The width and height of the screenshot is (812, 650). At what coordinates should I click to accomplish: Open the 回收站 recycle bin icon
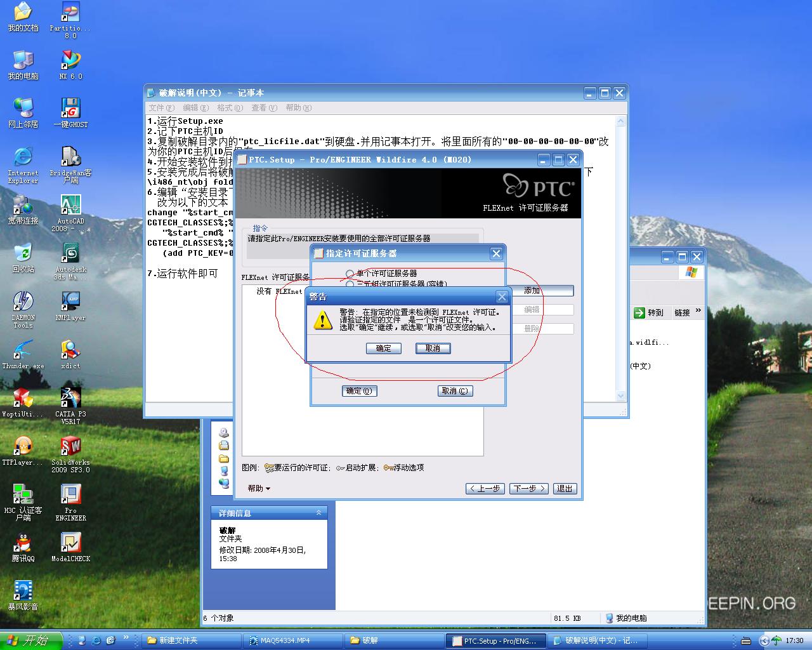click(x=23, y=257)
